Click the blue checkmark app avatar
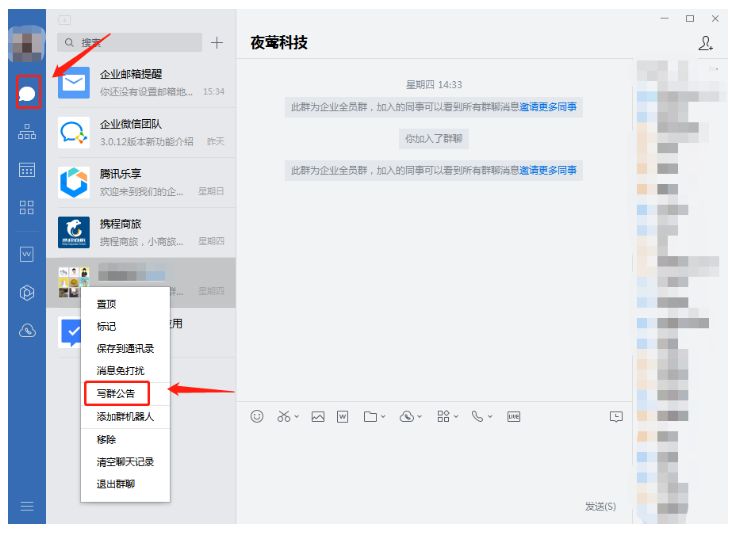741x533 pixels. pos(69,332)
